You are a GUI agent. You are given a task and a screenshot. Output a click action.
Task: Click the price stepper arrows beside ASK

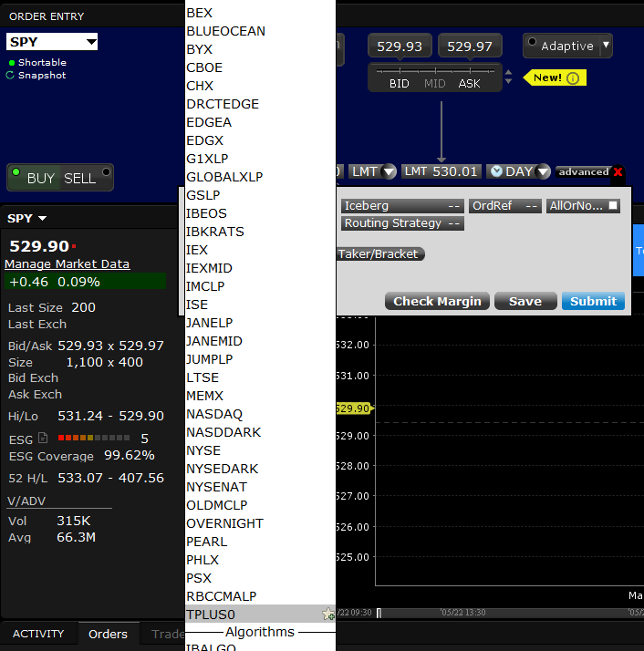508,78
